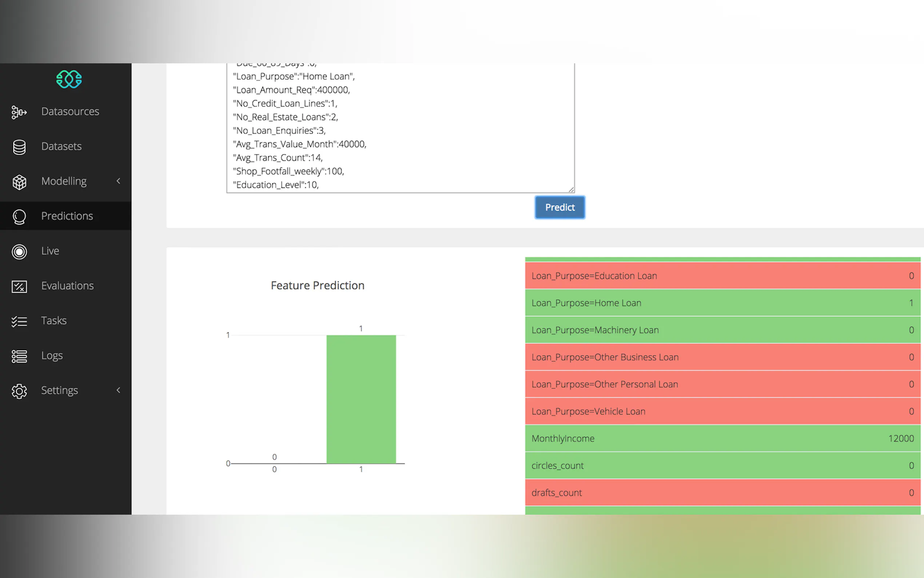The height and width of the screenshot is (578, 924).
Task: Click the Modelling cube icon
Action: point(19,182)
